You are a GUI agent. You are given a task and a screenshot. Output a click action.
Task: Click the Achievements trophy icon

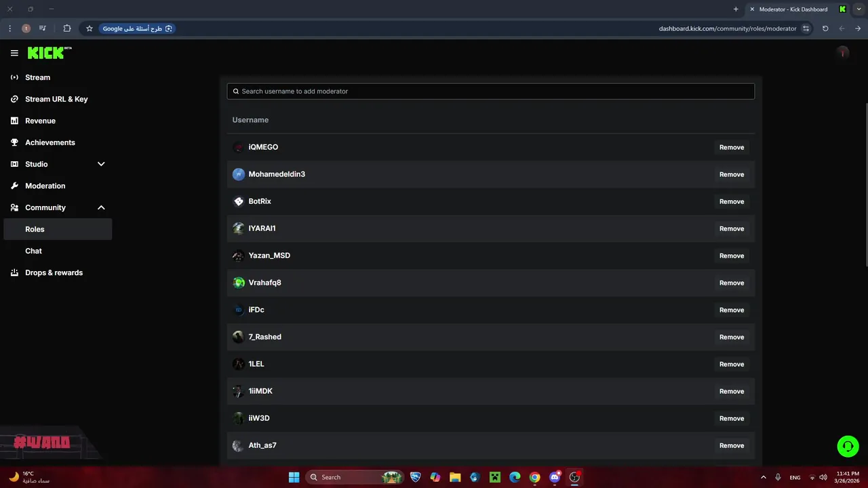click(x=14, y=142)
